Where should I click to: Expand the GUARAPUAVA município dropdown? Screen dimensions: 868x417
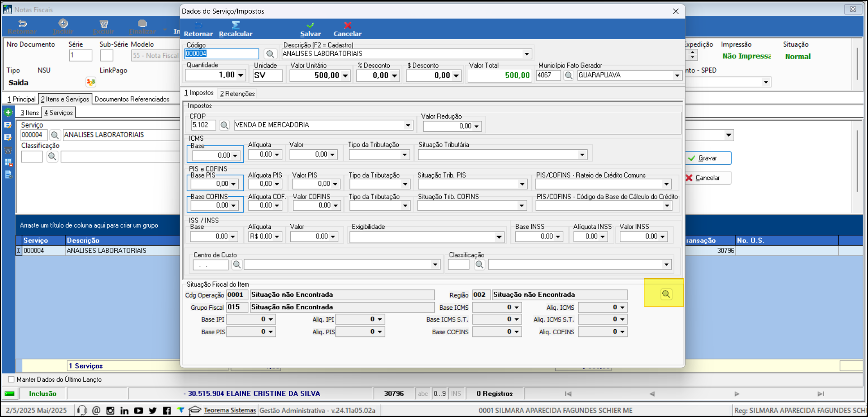coord(677,76)
